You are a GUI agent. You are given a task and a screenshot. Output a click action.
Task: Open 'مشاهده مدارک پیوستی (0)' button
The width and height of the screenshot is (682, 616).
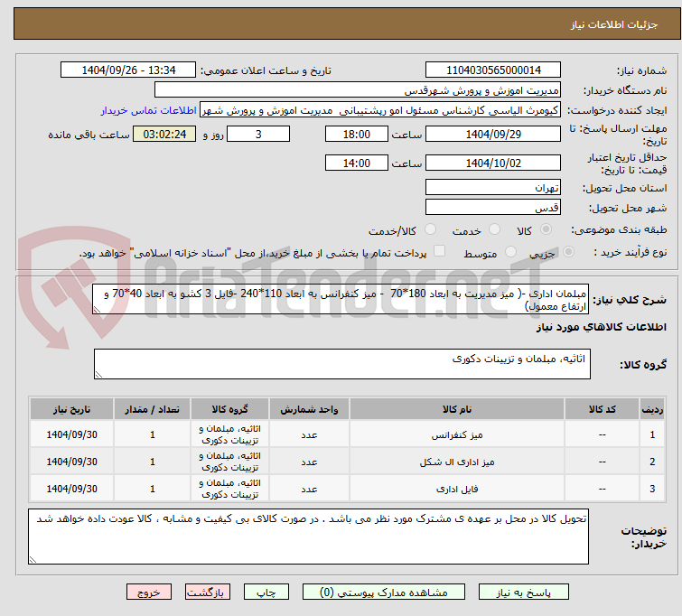(384, 593)
